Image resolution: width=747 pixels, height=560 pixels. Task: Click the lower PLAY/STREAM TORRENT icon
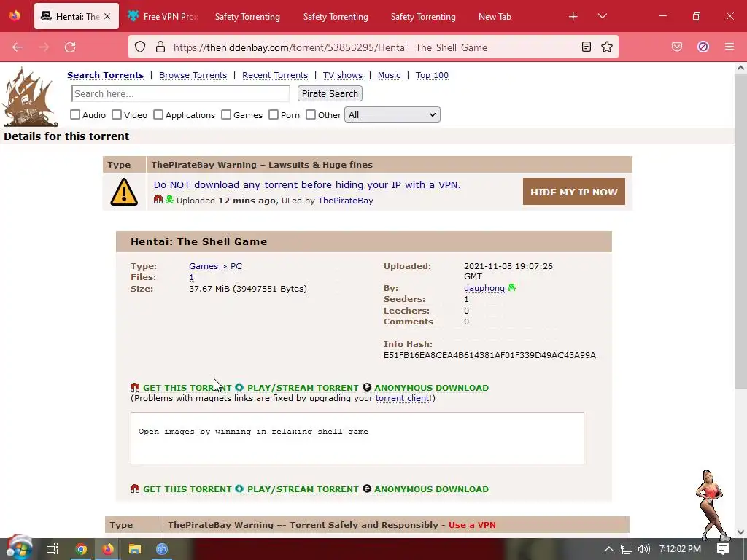point(239,489)
